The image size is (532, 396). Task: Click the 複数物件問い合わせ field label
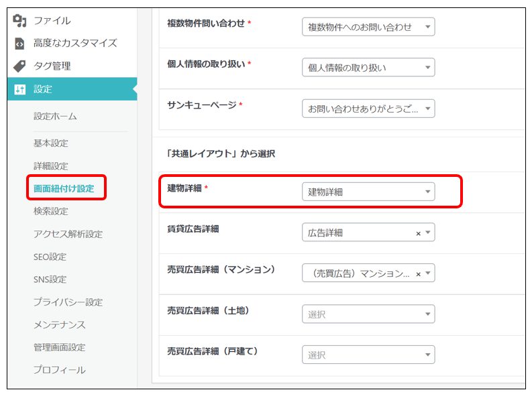[206, 23]
